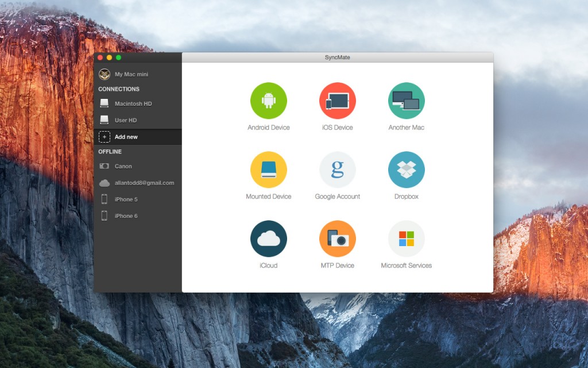Click the cloud icon beside allantodd8@gmail.com
Image resolution: width=588 pixels, height=368 pixels.
tap(105, 183)
